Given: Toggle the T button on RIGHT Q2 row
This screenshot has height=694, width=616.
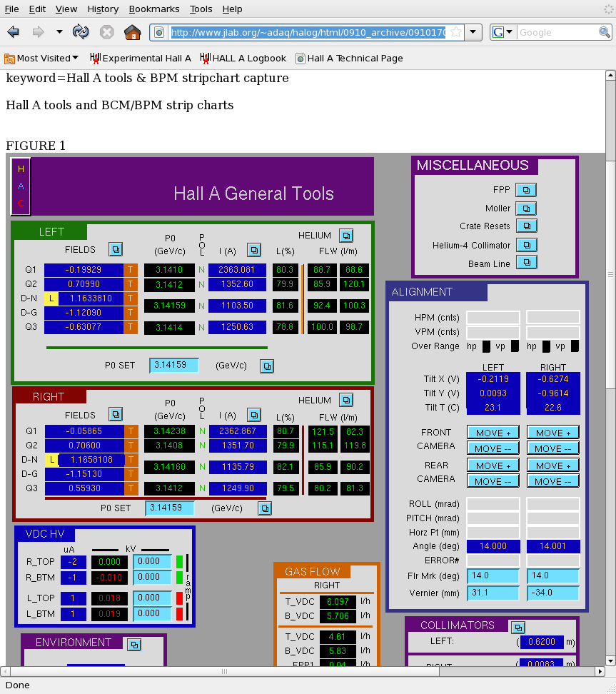Looking at the screenshot, I should (x=131, y=446).
